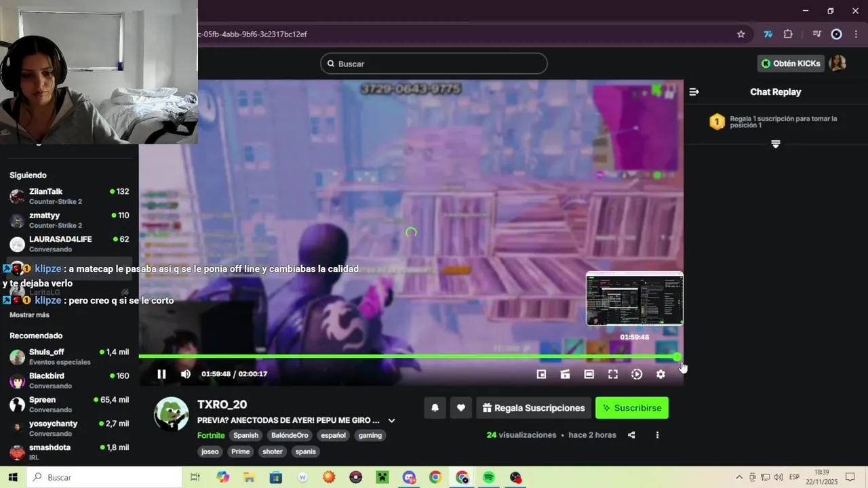This screenshot has width=868, height=488.
Task: Click the Windows taskbar Buscar box
Action: click(104, 477)
